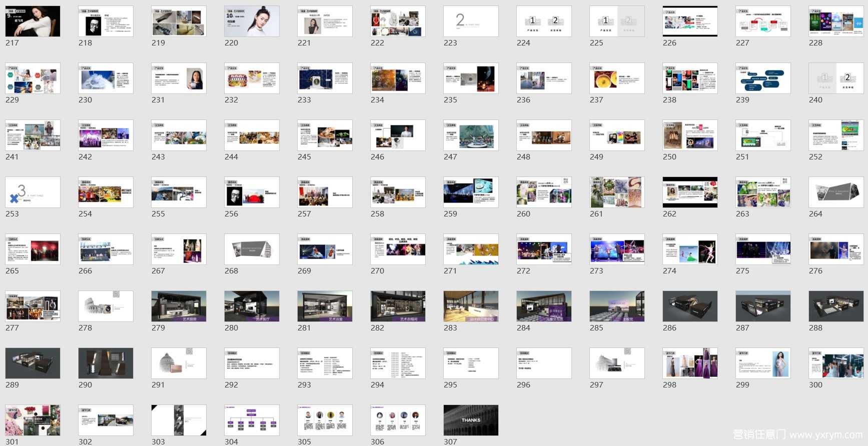Click slide 290 dark signage thumbnail

pos(106,363)
